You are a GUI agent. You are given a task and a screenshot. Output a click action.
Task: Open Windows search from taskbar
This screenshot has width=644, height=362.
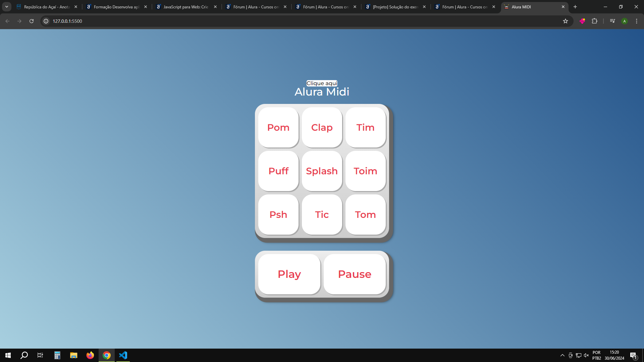pos(24,355)
